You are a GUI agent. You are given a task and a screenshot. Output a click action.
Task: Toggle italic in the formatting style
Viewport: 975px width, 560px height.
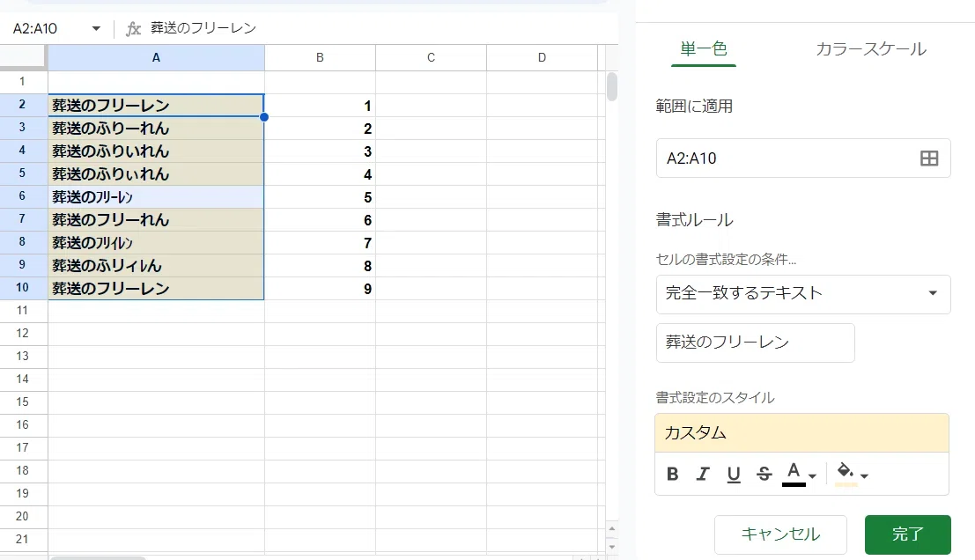coord(703,475)
